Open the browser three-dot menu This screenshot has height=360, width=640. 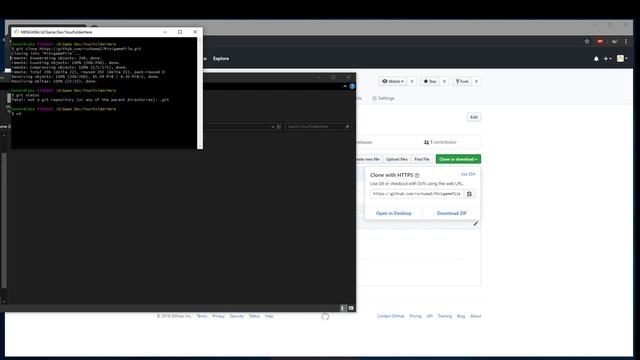click(x=626, y=41)
